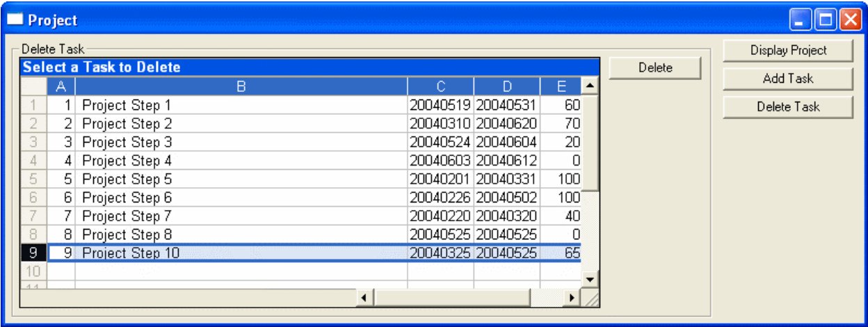Click start date cell 20040310
This screenshot has width=868, height=327.
(x=440, y=124)
